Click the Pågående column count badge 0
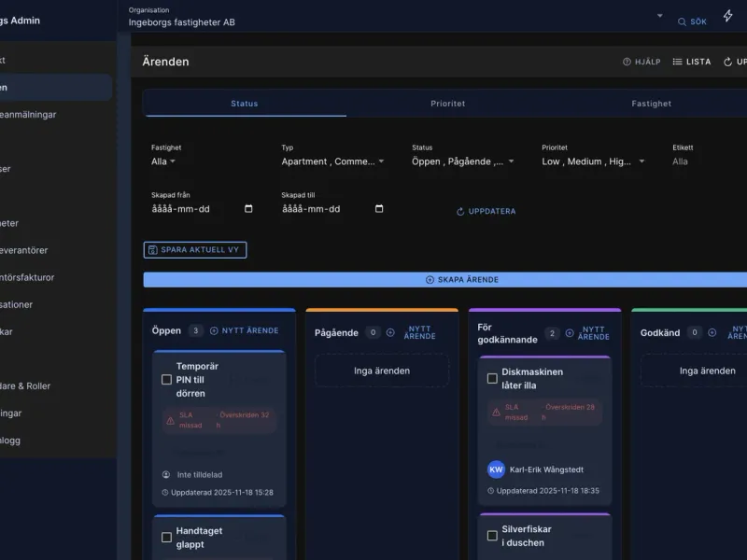 (x=373, y=332)
